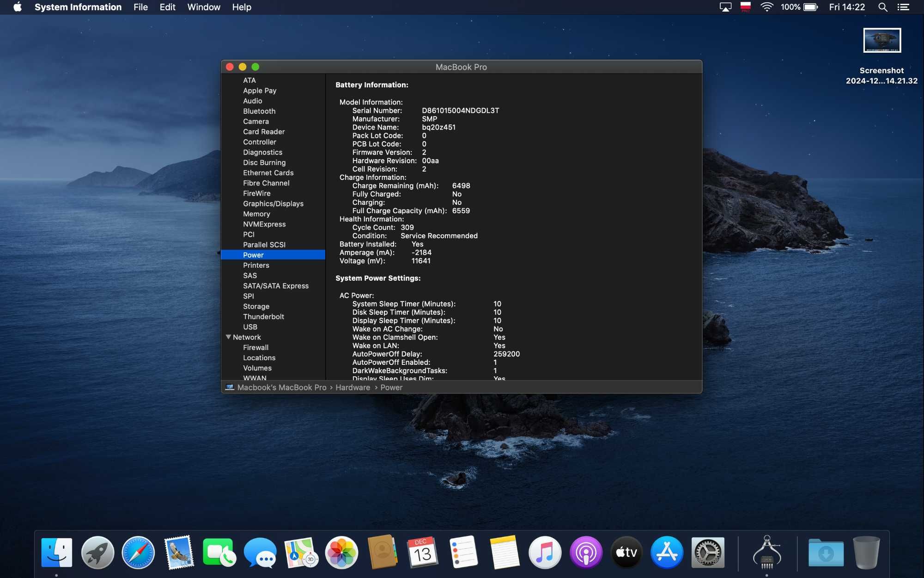The height and width of the screenshot is (578, 924).
Task: Open Apple TV from the Dock
Action: (626, 553)
